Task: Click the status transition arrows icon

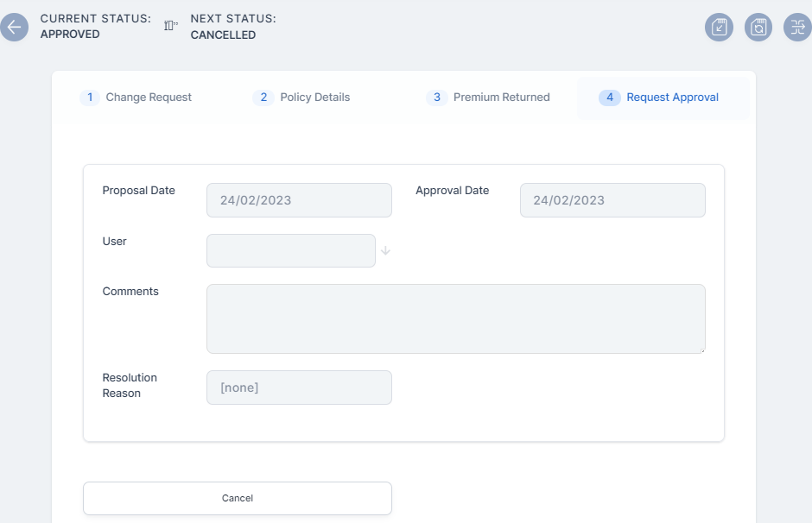Action: (796, 27)
